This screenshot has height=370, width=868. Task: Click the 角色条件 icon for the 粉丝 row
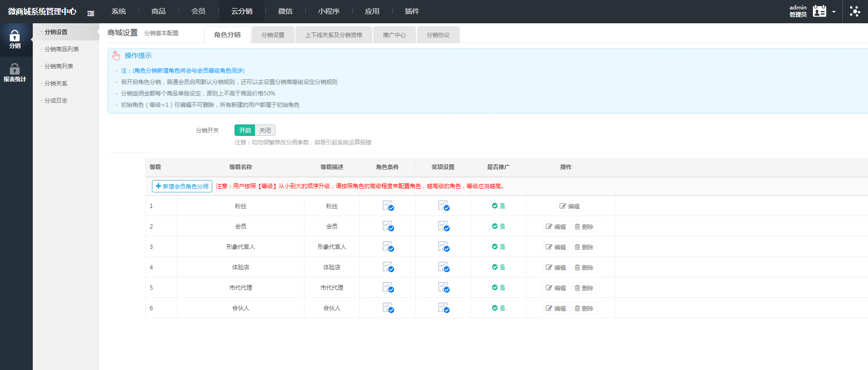click(x=388, y=206)
